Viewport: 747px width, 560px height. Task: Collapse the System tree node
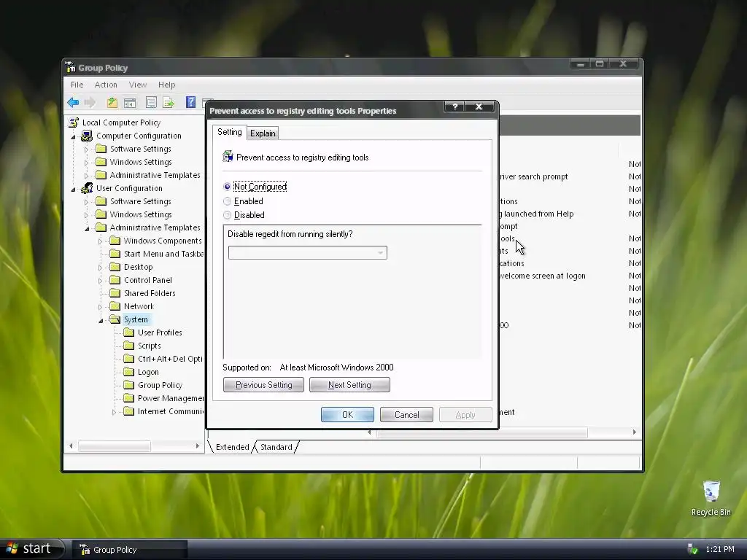click(101, 321)
